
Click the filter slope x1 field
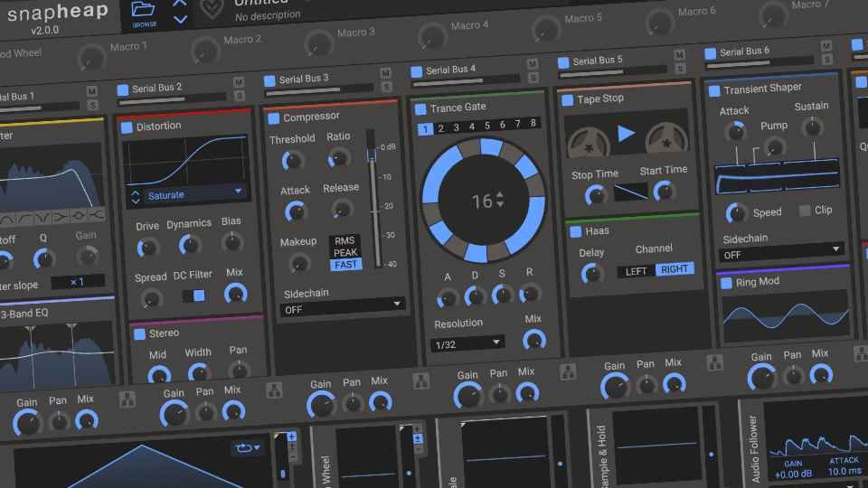(x=78, y=282)
